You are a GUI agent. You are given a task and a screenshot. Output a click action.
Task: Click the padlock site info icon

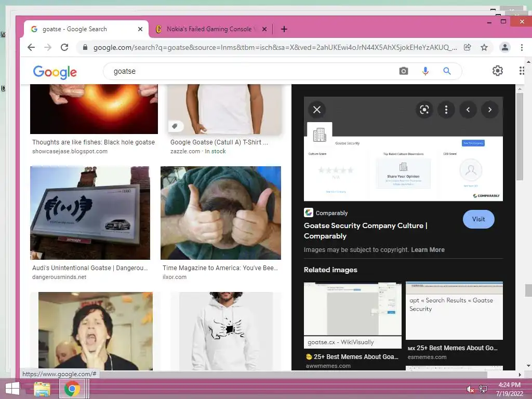(x=85, y=47)
